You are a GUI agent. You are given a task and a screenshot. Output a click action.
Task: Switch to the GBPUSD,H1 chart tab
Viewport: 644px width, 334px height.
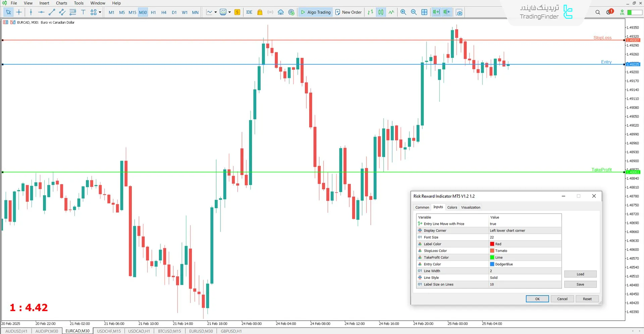tap(231, 331)
